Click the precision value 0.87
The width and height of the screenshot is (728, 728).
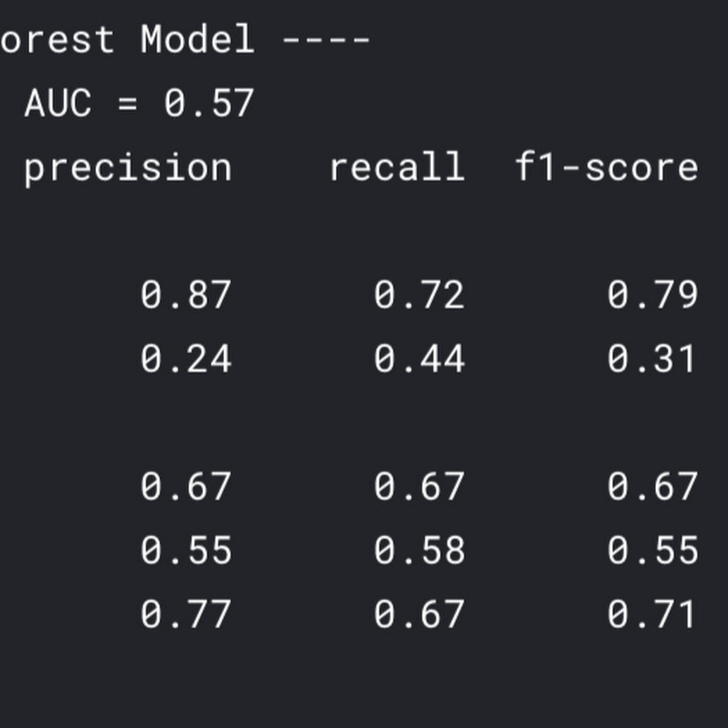click(x=186, y=294)
